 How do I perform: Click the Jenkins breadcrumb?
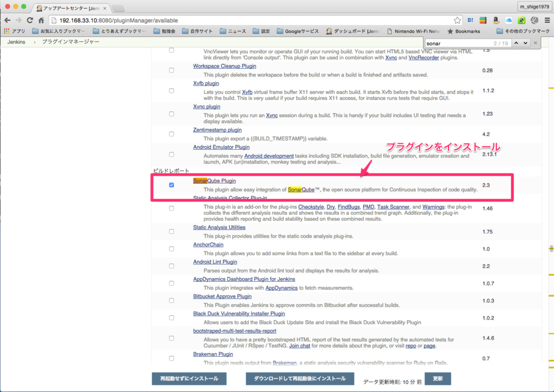(x=16, y=42)
